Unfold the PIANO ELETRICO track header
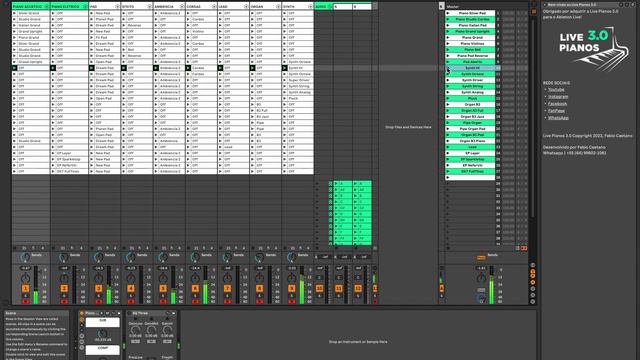 [x=85, y=7]
